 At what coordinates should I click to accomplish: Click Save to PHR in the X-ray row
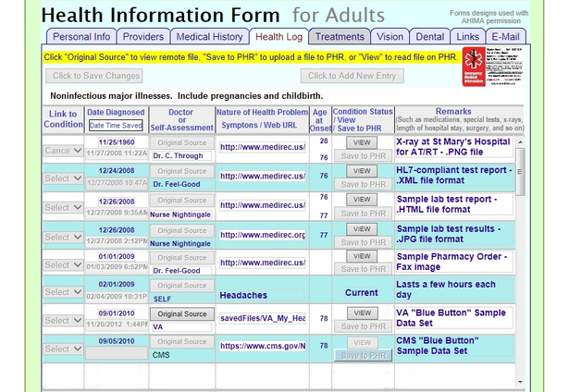point(364,156)
